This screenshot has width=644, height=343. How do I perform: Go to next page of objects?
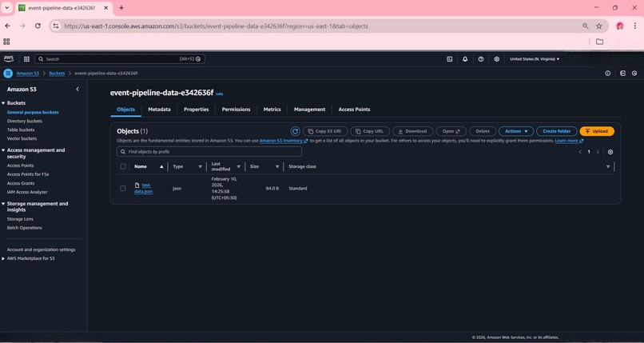point(598,152)
